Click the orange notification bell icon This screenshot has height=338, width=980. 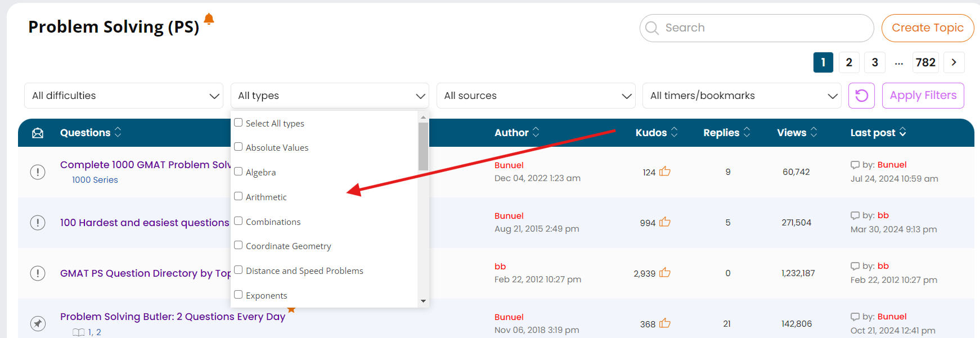point(209,19)
